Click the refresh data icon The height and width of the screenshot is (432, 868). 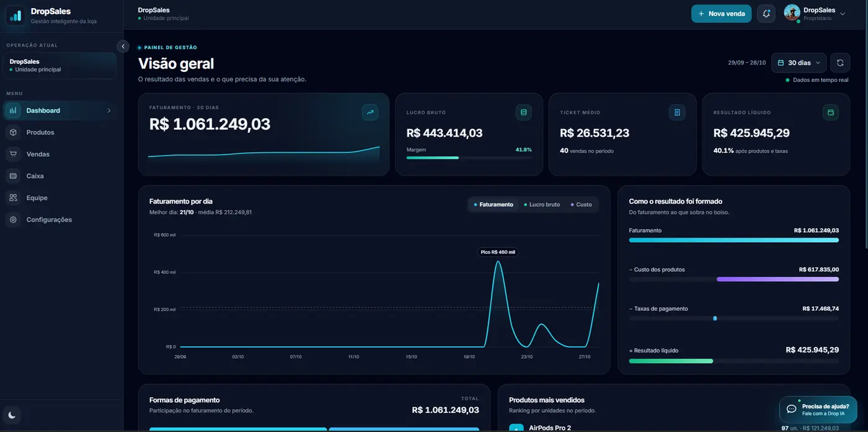[840, 63]
